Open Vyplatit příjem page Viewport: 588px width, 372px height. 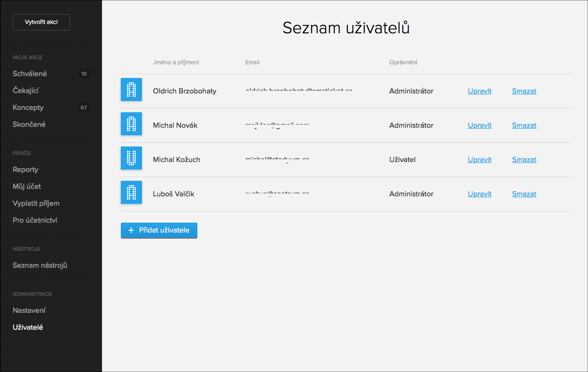[36, 203]
